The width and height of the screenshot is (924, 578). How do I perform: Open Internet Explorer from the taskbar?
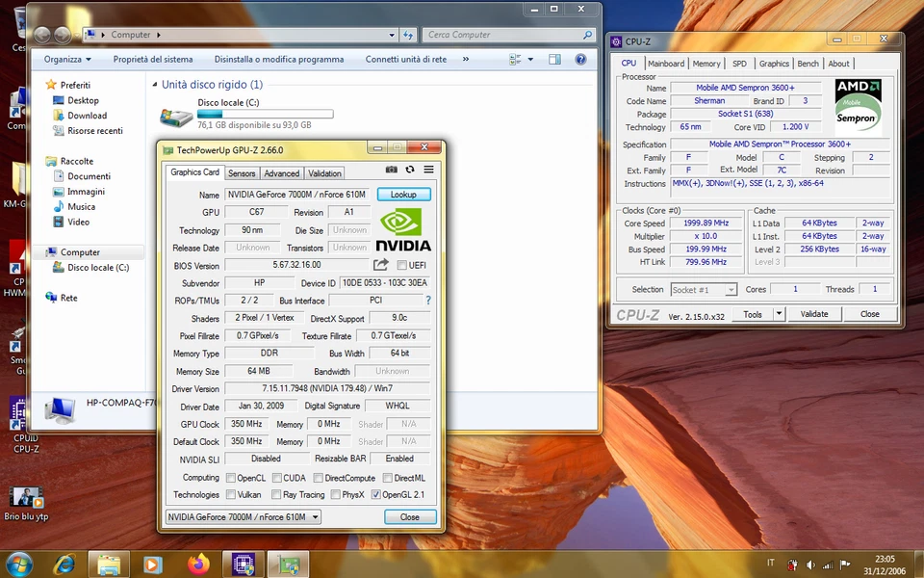point(64,564)
